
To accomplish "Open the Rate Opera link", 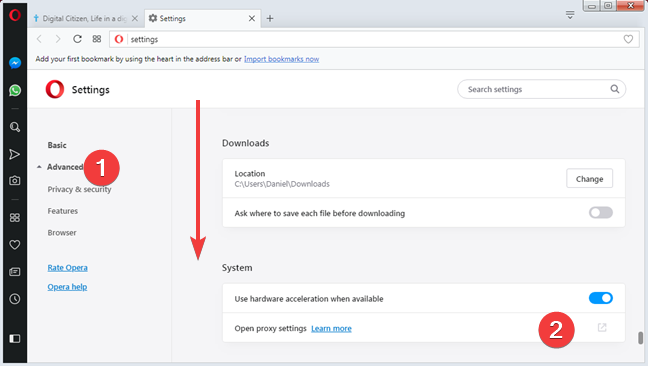I will pyautogui.click(x=67, y=268).
